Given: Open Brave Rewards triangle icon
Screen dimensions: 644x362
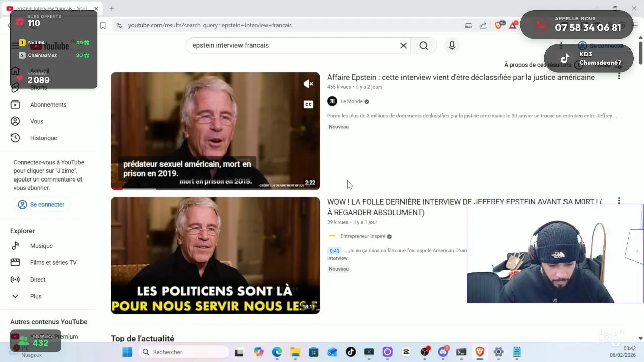Looking at the screenshot, I should [513, 25].
